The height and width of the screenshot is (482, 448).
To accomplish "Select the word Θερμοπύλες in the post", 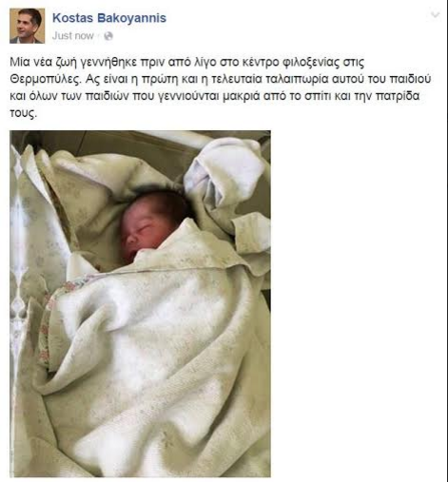I will pos(46,79).
